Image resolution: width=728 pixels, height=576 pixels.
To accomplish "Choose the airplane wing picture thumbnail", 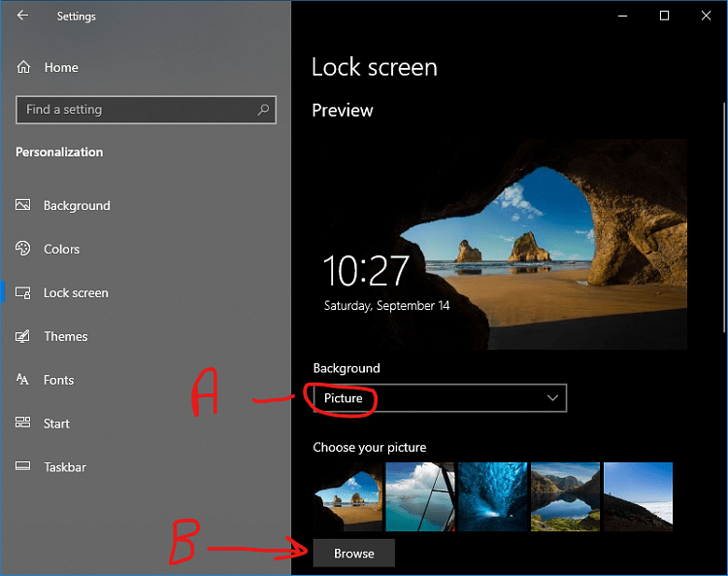I will point(420,496).
